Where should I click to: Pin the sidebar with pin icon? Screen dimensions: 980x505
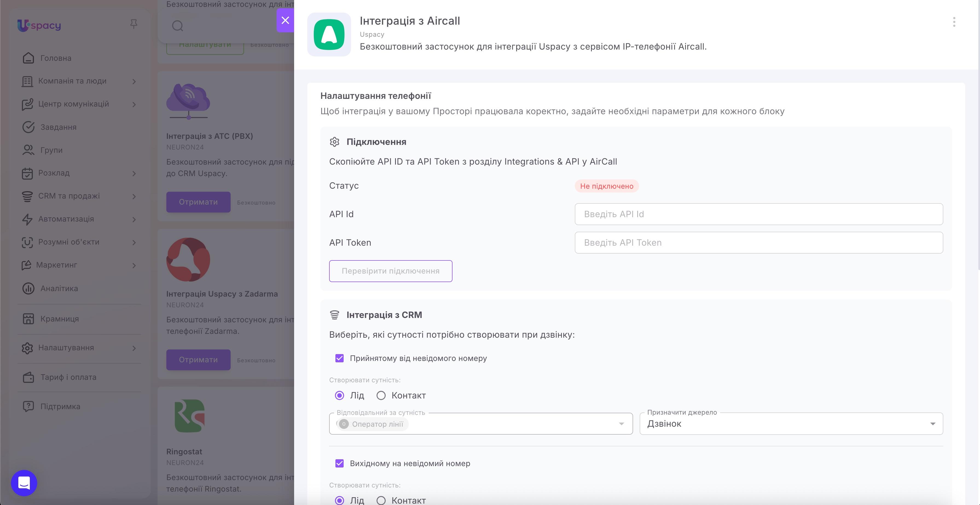134,24
